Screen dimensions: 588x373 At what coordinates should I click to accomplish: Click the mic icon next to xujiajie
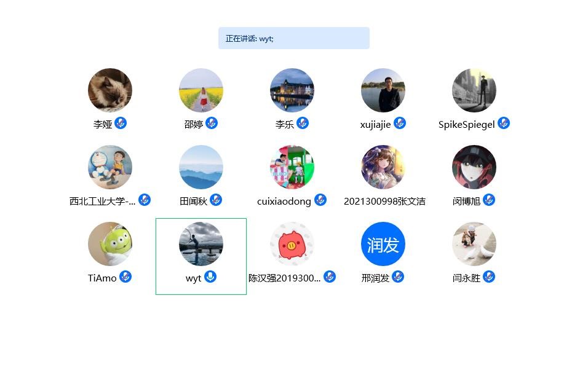[400, 123]
